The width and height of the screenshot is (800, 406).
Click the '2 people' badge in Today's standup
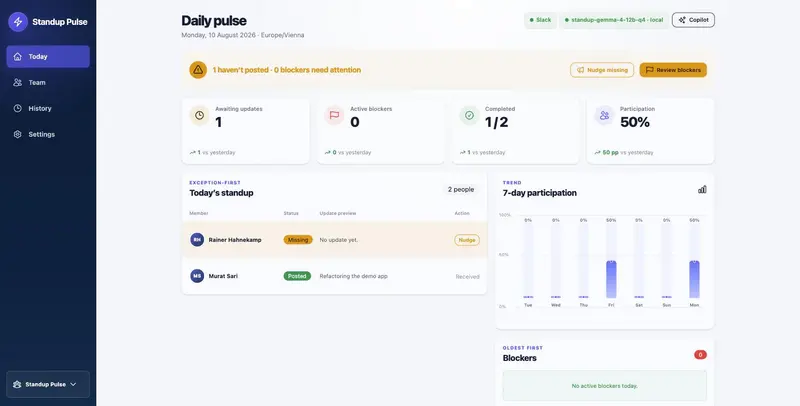pyautogui.click(x=461, y=190)
